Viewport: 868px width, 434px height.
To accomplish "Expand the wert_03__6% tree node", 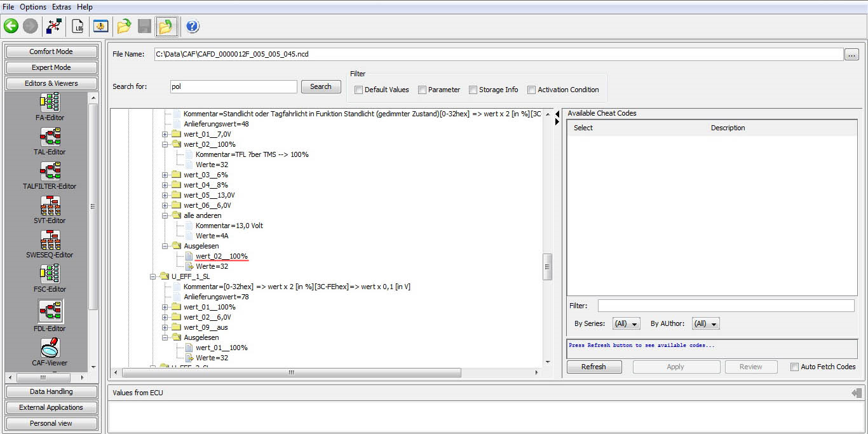I will tap(165, 175).
